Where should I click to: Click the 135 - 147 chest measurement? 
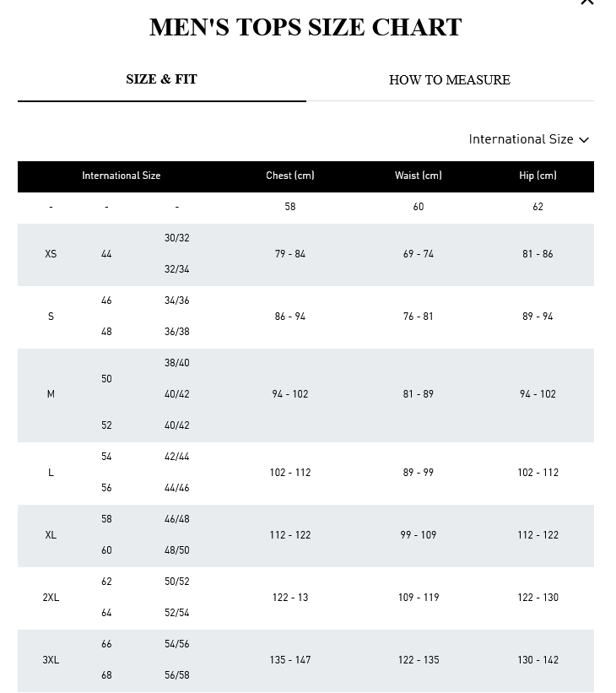click(289, 660)
